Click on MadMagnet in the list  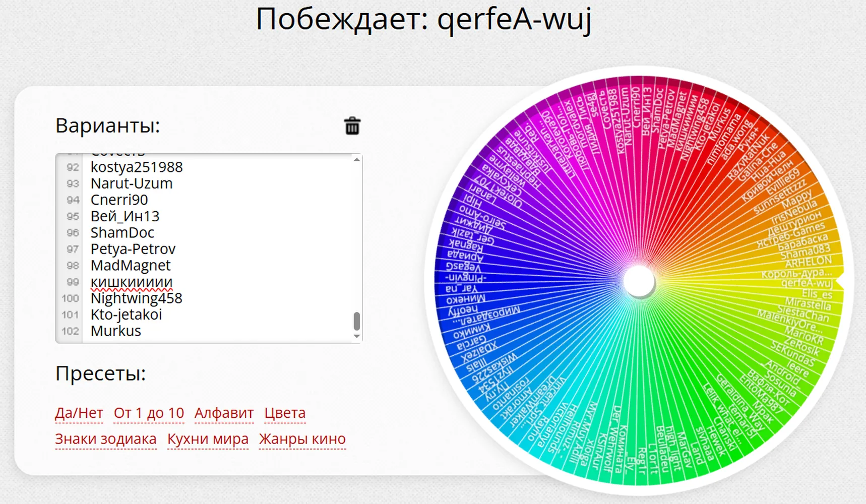tap(131, 265)
